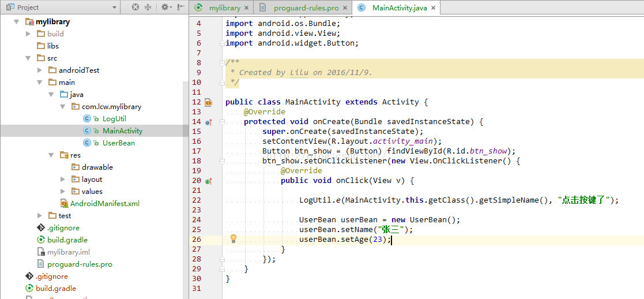The height and width of the screenshot is (299, 644).
Task: Switch to the mylibrary tab
Action: [224, 8]
